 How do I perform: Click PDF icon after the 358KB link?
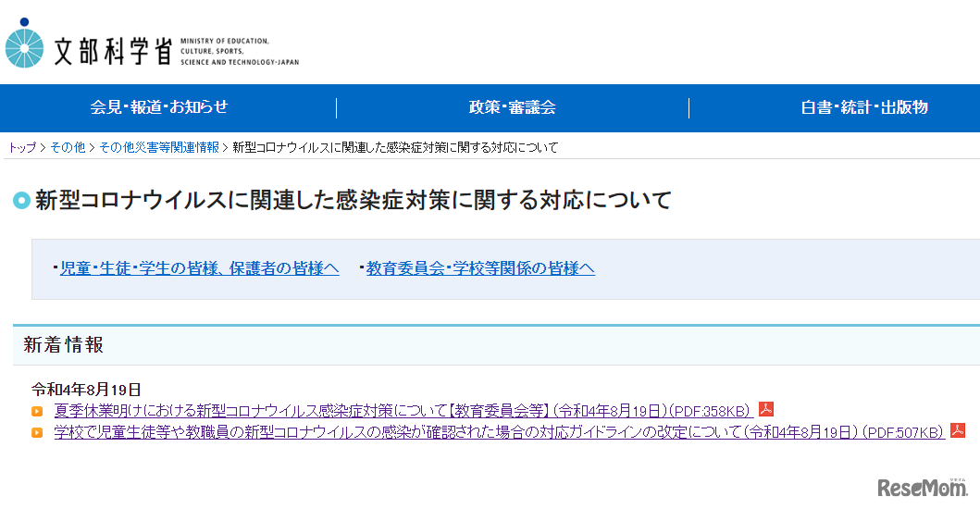point(766,409)
